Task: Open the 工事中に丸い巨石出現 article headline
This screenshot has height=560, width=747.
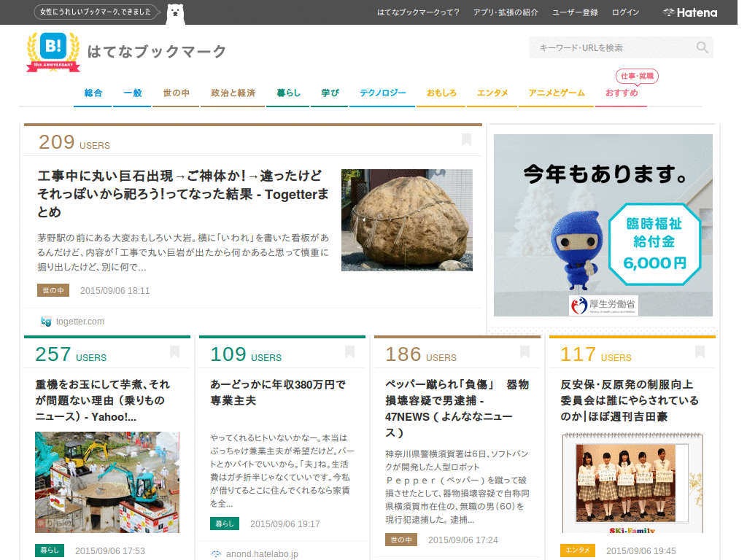Action: tap(183, 194)
